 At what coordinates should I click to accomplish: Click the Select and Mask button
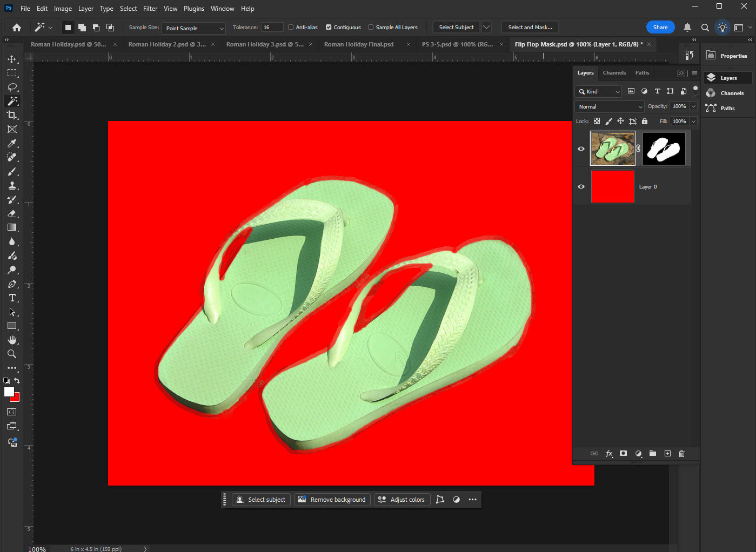click(530, 28)
